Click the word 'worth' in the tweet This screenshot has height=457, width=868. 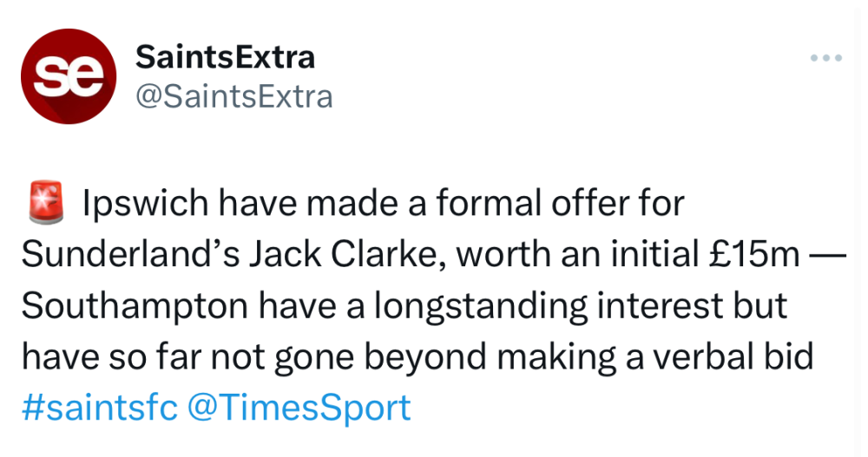(x=496, y=257)
